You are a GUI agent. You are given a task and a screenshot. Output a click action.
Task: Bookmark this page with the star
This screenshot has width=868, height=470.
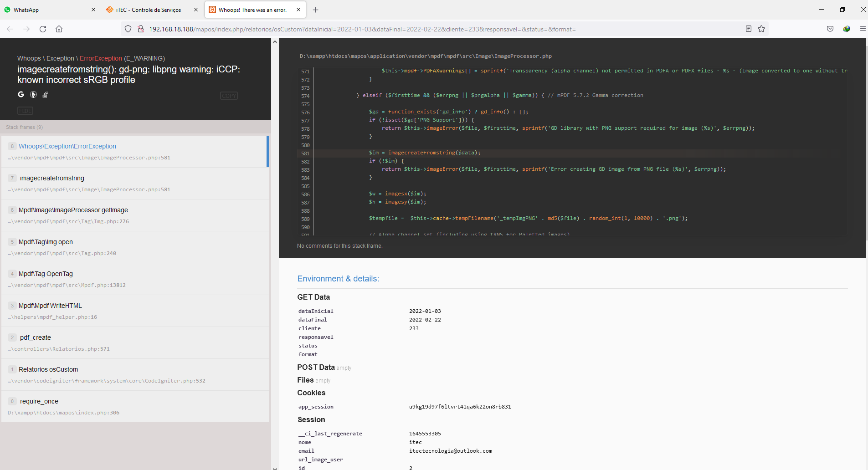pyautogui.click(x=761, y=29)
